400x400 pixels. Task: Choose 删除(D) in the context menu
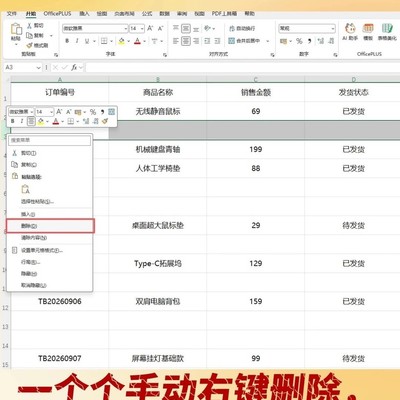[x=50, y=226]
